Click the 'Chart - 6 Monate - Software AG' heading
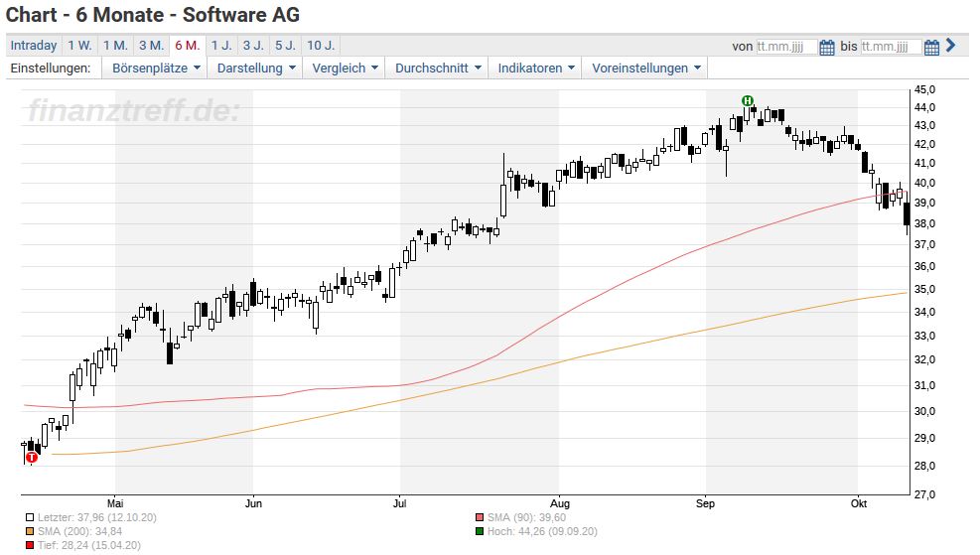 tap(153, 14)
